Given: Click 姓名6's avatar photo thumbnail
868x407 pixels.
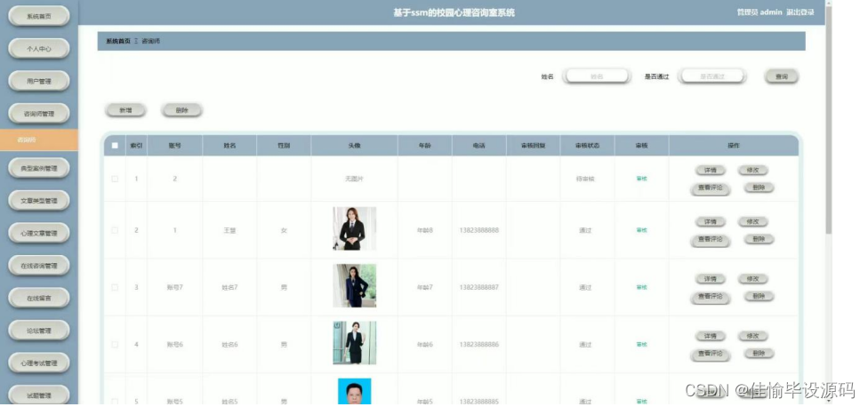Looking at the screenshot, I should [354, 343].
